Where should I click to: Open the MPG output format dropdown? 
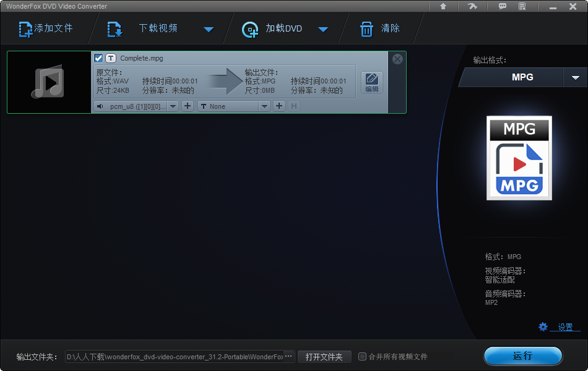point(576,77)
